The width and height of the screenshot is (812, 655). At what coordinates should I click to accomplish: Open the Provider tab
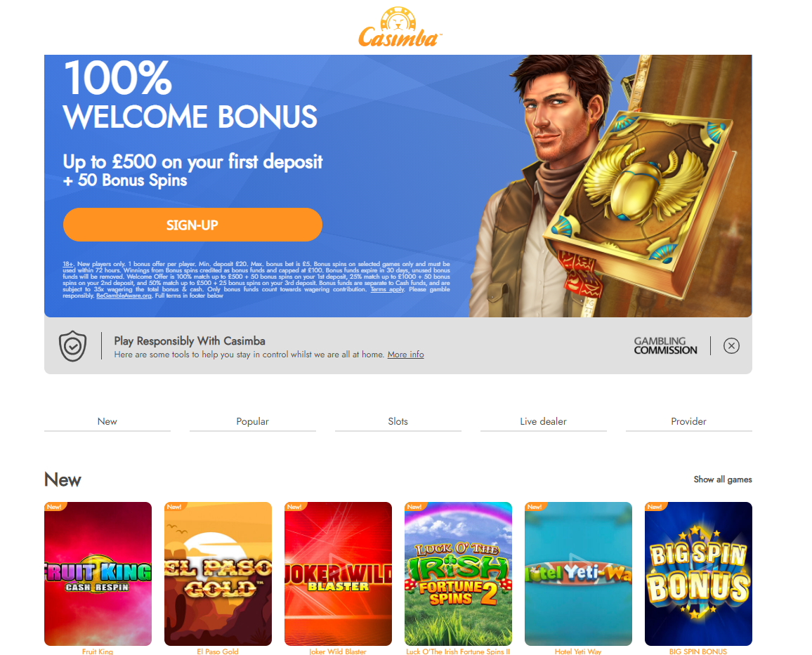[689, 421]
